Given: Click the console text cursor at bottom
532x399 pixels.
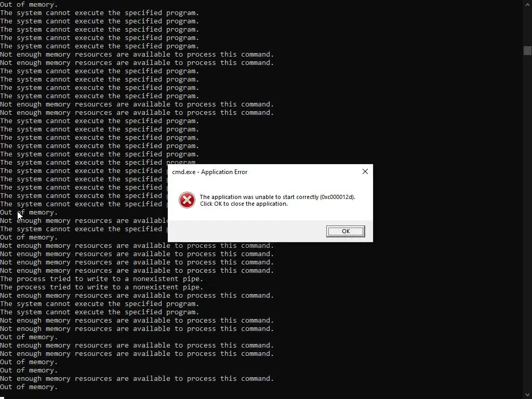Looking at the screenshot, I should coord(3,397).
